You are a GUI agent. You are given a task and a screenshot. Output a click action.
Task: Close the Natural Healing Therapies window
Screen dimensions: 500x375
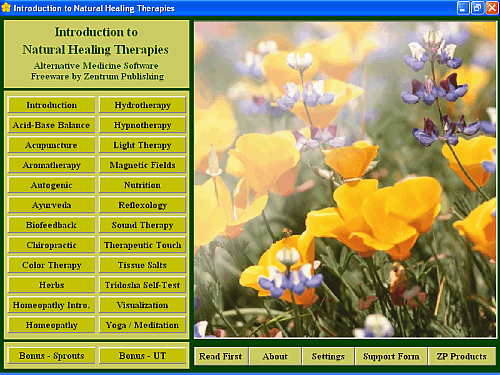[x=492, y=8]
